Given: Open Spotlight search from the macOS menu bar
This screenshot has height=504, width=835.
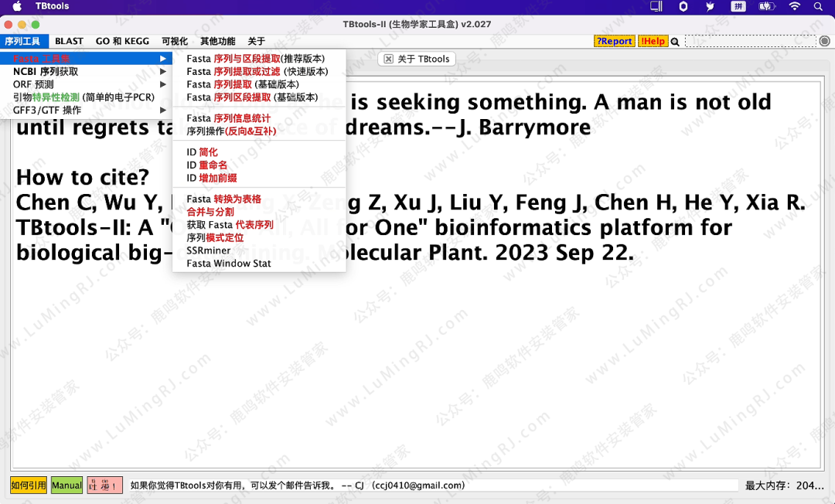Looking at the screenshot, I should click(x=819, y=6).
